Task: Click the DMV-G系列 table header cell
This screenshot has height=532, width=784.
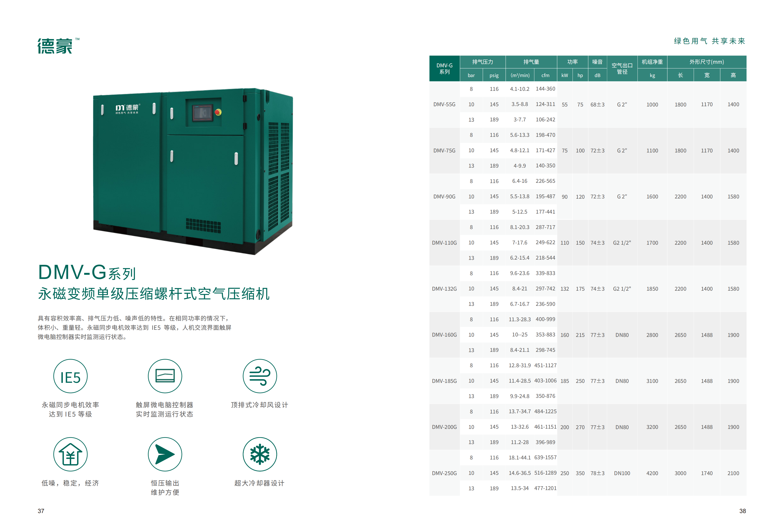Action: [444, 69]
